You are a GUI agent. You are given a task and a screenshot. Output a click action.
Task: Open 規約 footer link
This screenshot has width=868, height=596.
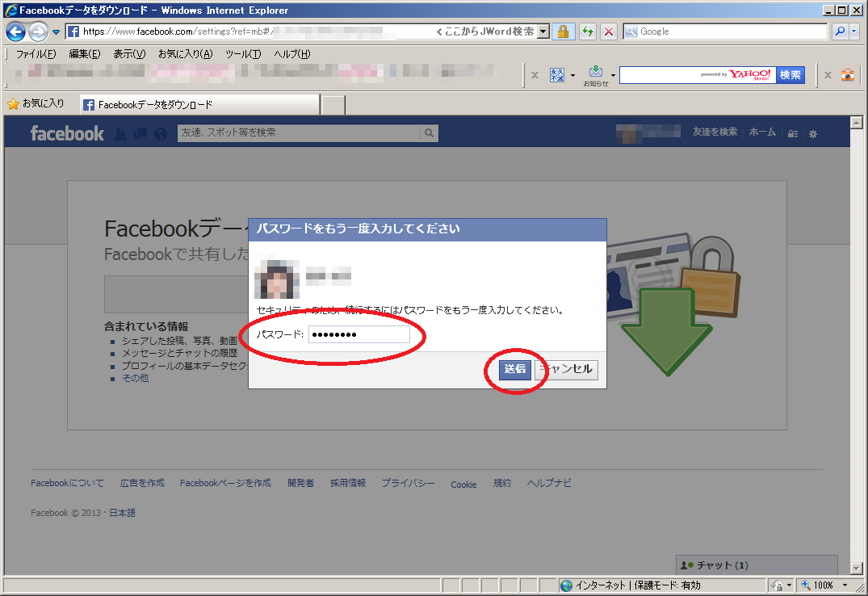tap(502, 483)
